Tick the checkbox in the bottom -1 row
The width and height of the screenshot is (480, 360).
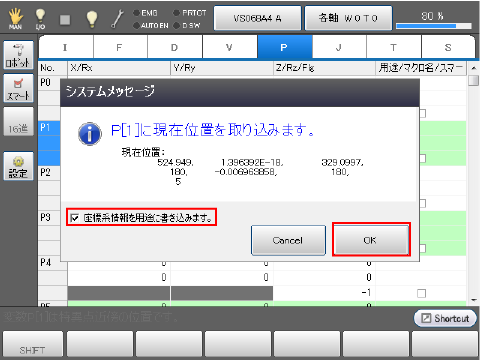(422, 293)
